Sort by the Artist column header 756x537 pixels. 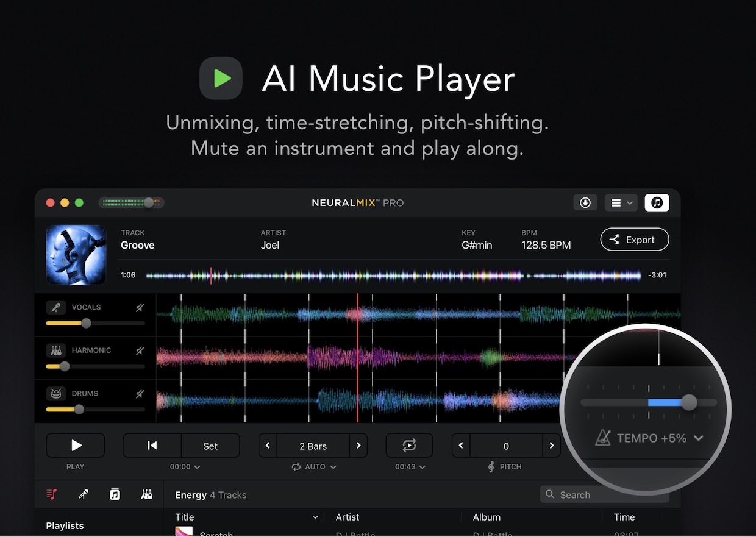tap(348, 517)
